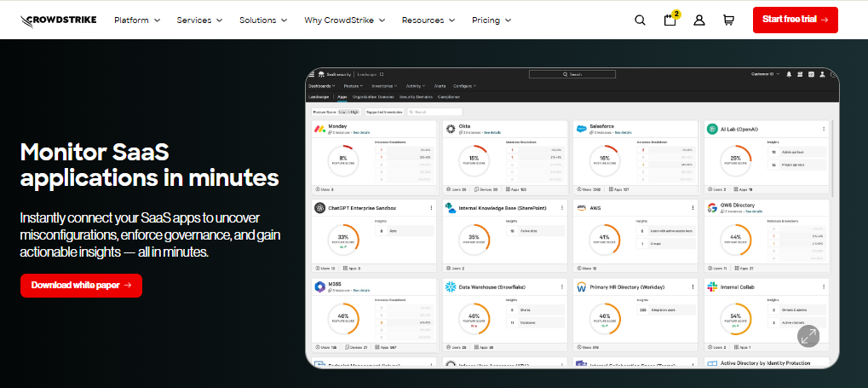
Task: Open the calendar icon with badge 2
Action: [670, 20]
